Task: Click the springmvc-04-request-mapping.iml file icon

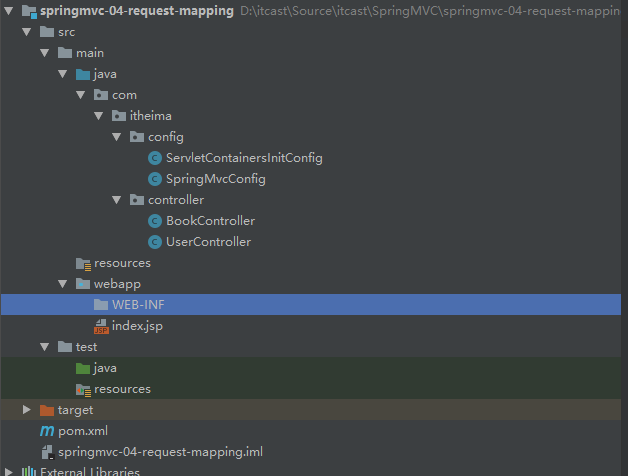Action: click(46, 452)
